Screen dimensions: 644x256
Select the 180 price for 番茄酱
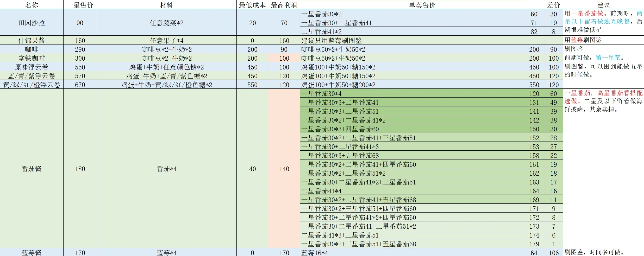[x=80, y=169]
